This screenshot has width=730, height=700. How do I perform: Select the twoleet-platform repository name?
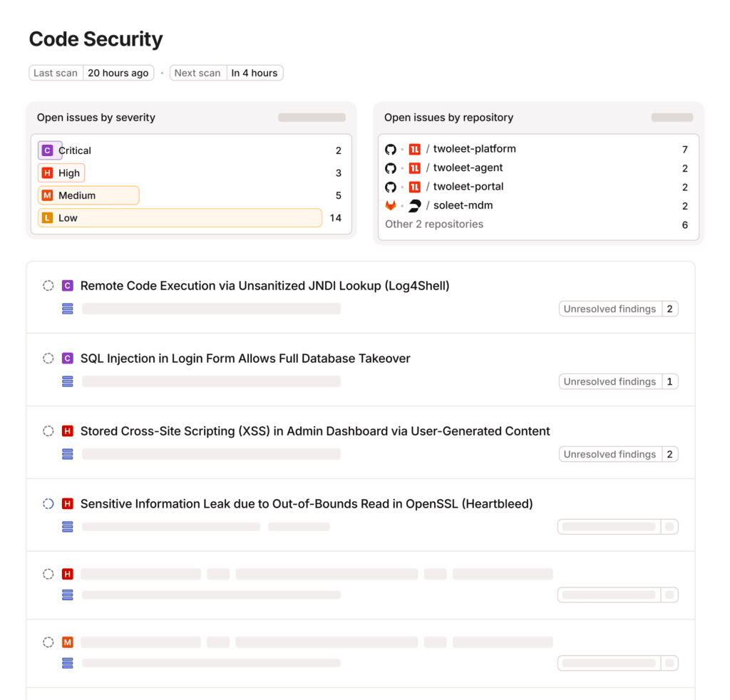pos(474,149)
